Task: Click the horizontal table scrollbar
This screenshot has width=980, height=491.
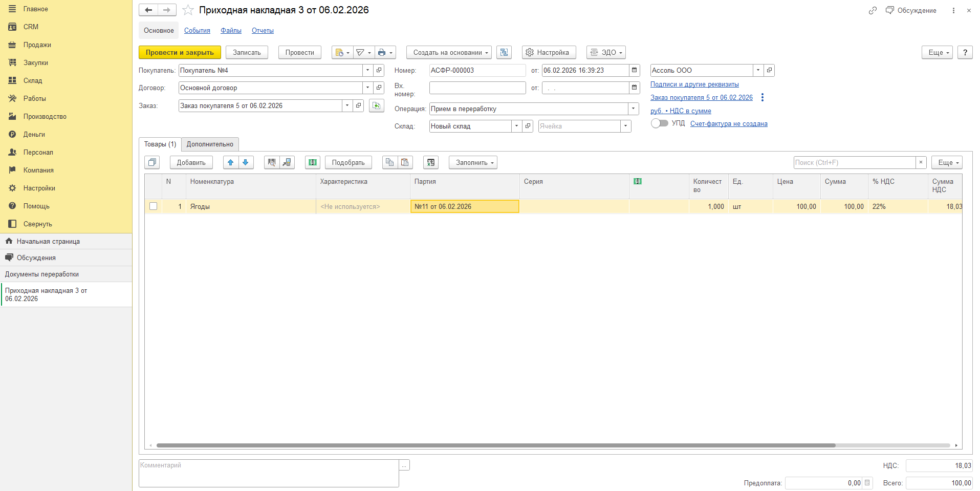Action: [495, 445]
